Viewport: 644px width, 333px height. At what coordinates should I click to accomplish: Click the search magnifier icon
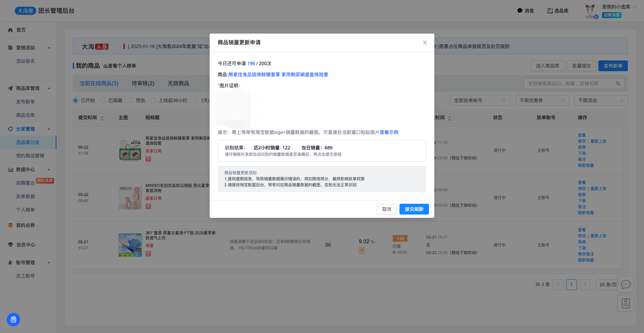pyautogui.click(x=618, y=84)
